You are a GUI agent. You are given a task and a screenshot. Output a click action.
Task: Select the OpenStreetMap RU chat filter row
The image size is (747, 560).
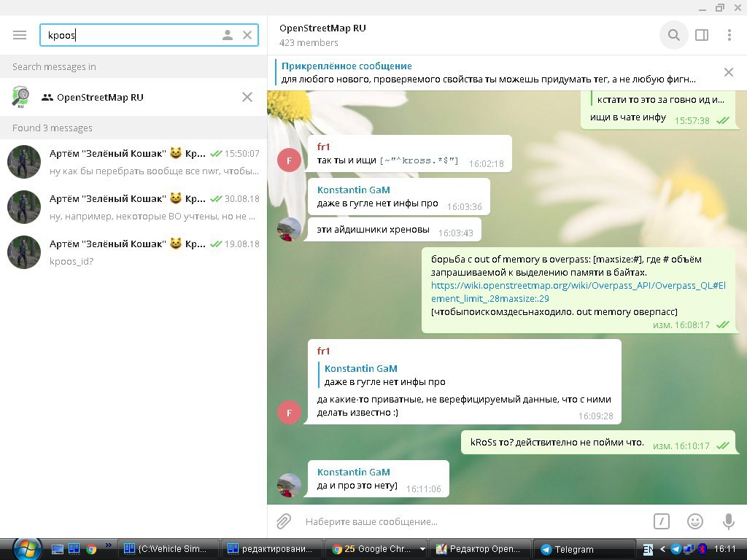133,97
